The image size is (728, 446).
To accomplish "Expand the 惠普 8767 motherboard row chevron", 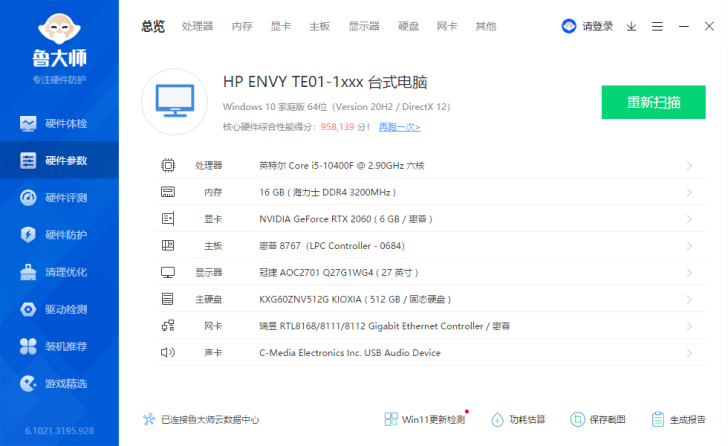I will point(689,246).
